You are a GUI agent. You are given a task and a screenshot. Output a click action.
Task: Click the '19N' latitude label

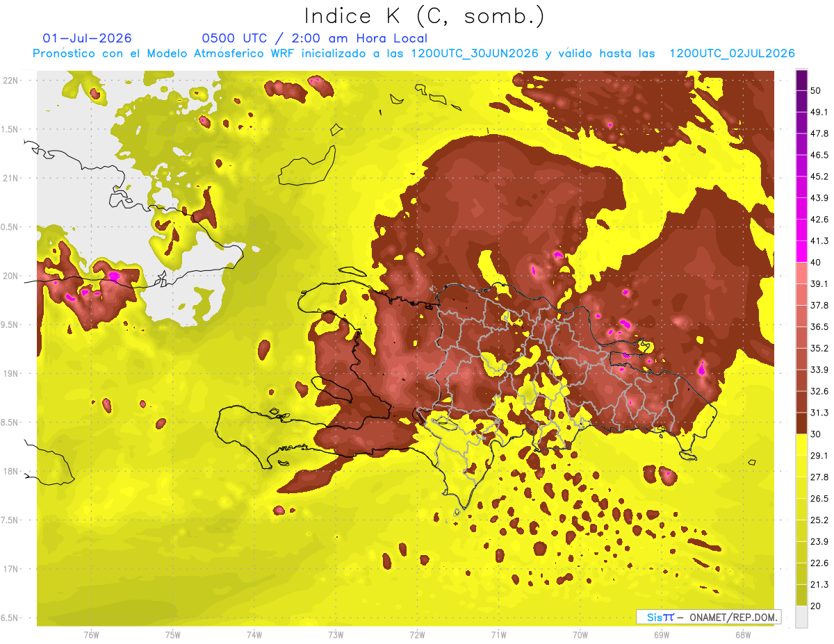coord(11,374)
